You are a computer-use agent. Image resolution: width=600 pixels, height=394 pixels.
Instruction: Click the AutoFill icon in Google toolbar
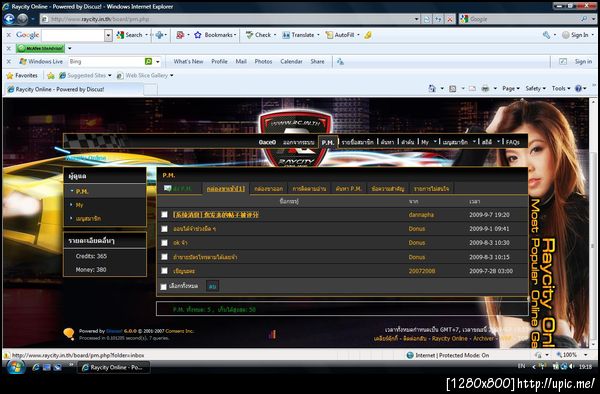click(x=329, y=35)
